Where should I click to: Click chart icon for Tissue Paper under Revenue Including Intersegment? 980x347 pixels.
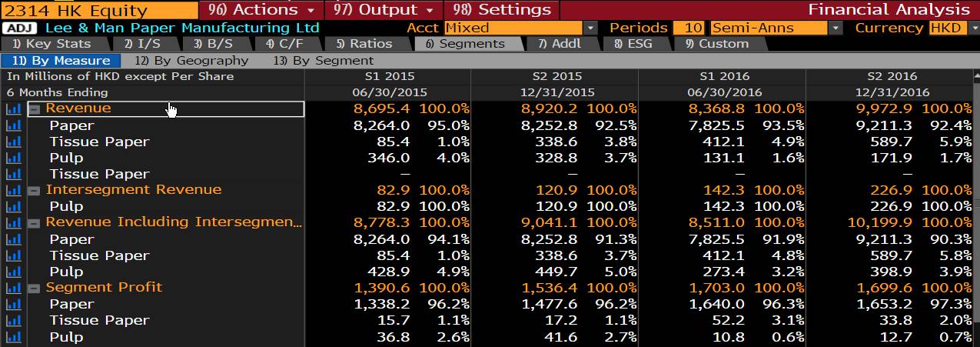click(x=13, y=255)
